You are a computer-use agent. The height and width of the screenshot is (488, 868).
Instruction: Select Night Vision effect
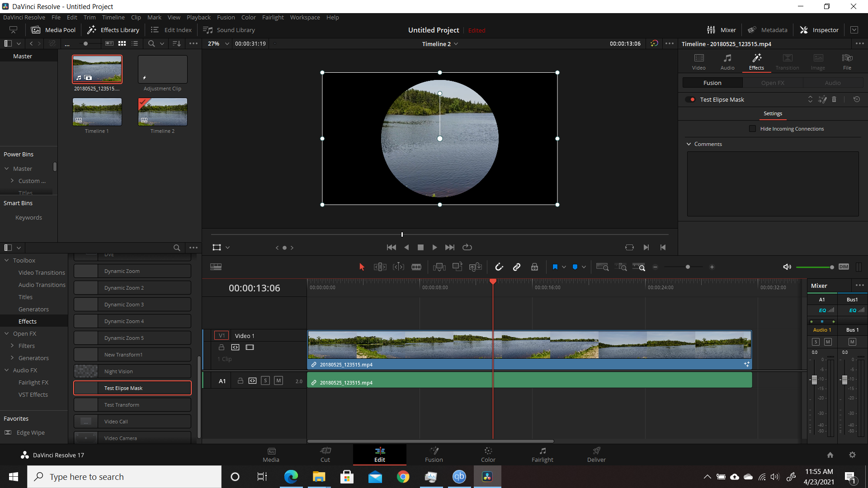point(132,371)
